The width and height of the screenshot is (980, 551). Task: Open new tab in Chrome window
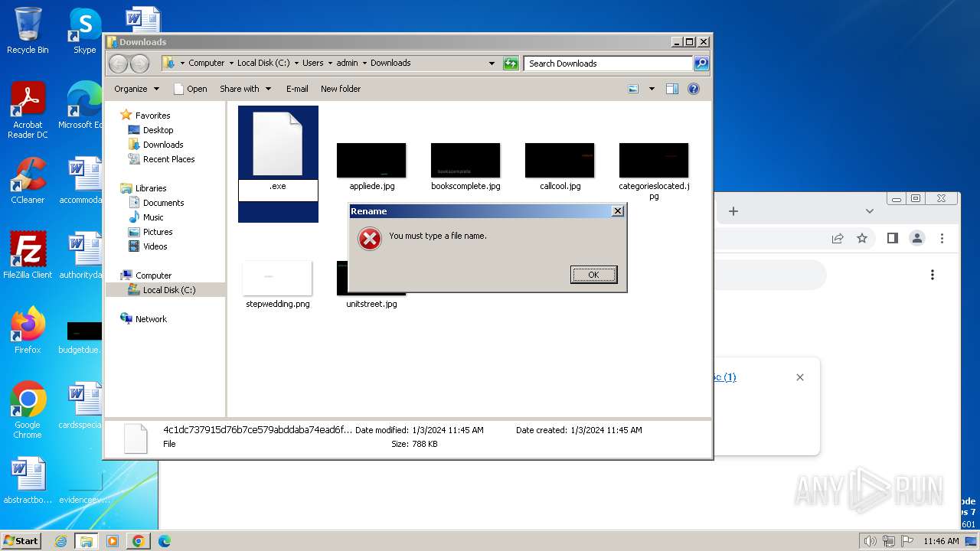[733, 211]
